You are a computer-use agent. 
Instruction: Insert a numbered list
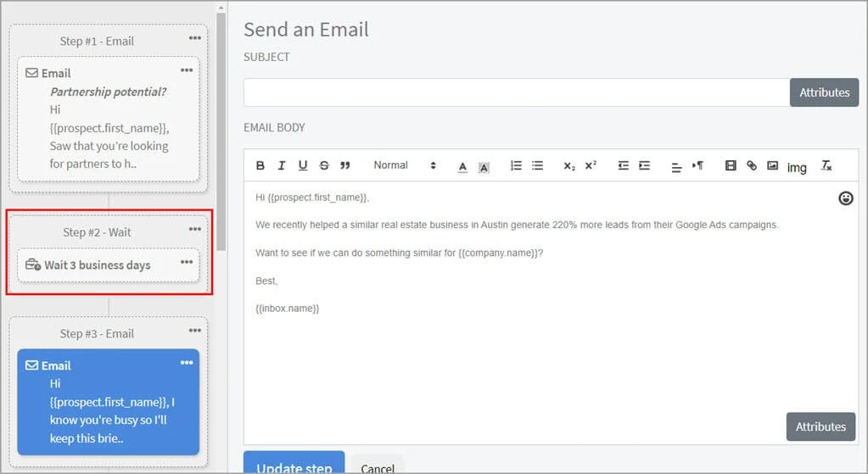tap(516, 165)
